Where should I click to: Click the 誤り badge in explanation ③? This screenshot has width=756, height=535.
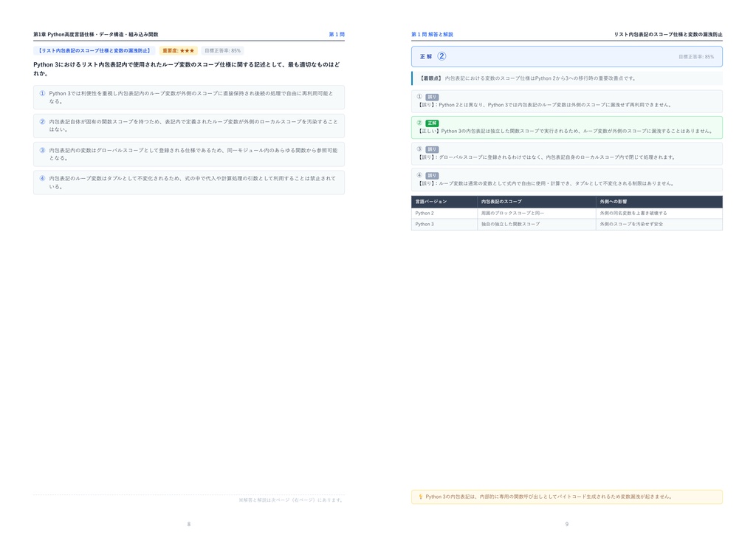pos(432,149)
